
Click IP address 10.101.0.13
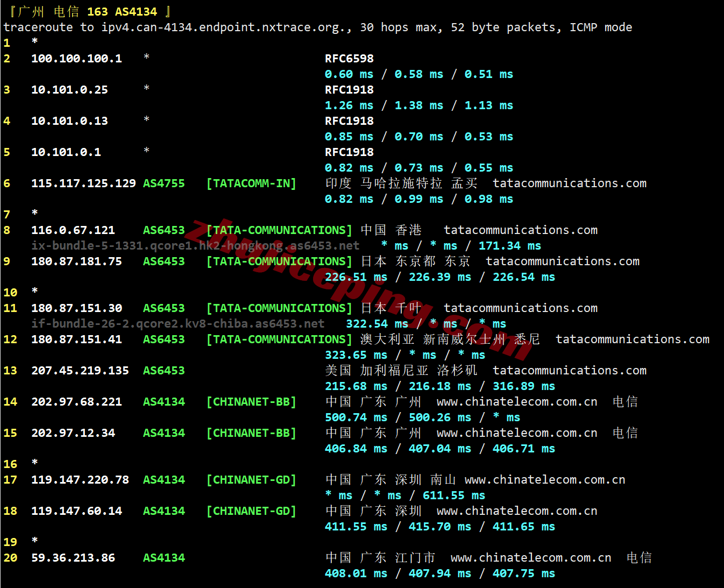(69, 121)
